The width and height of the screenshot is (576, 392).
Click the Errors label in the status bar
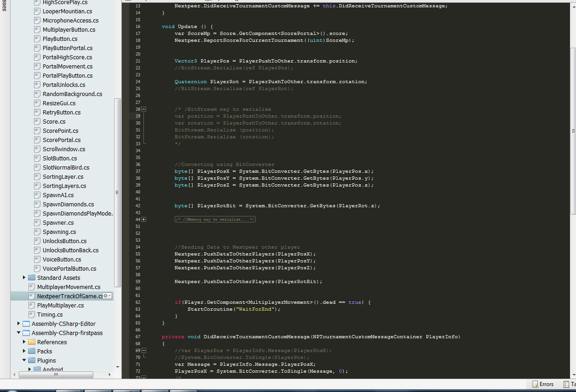click(x=547, y=384)
